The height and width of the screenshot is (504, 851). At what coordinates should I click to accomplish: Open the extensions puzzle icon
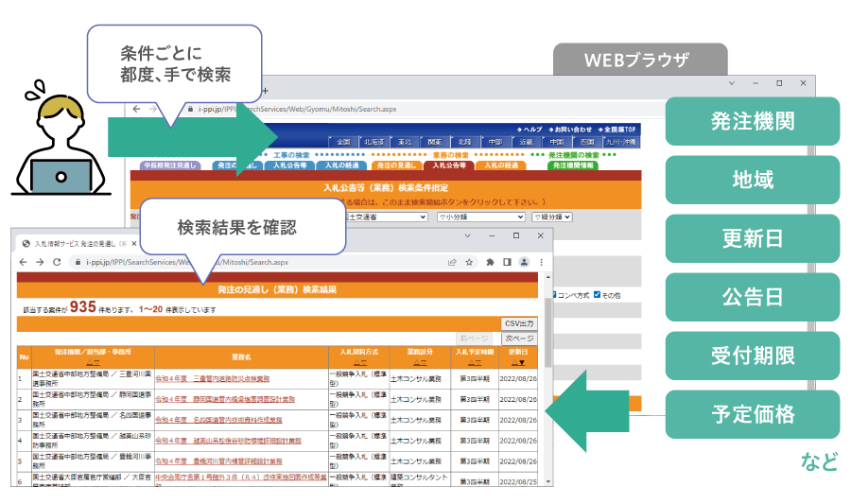[490, 262]
